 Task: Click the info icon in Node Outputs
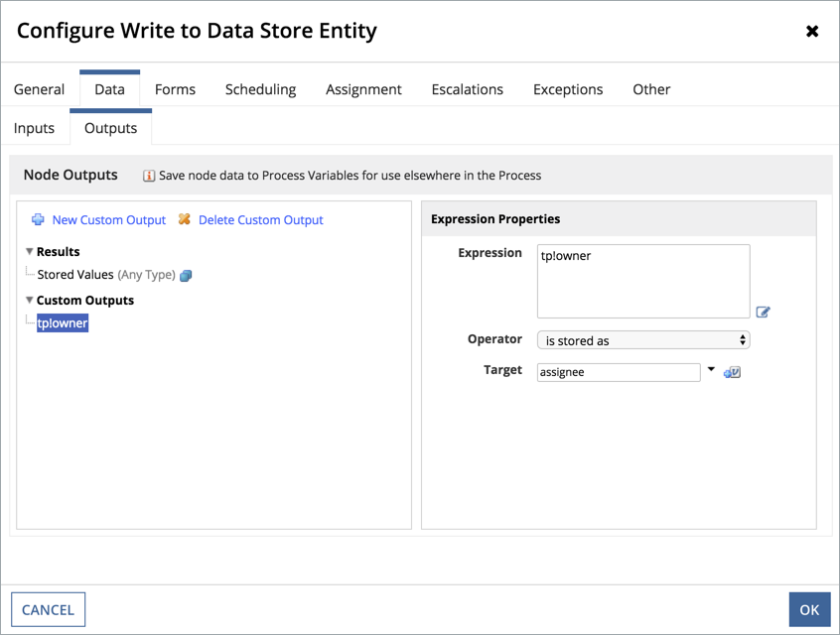pos(149,176)
